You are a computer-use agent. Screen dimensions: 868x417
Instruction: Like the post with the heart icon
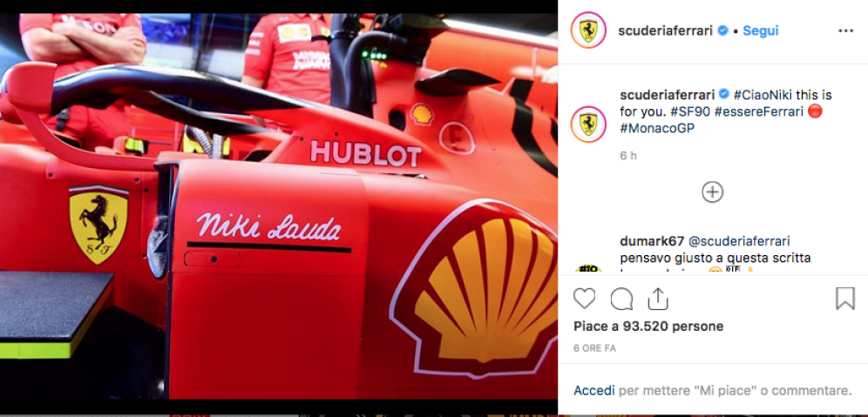point(584,299)
